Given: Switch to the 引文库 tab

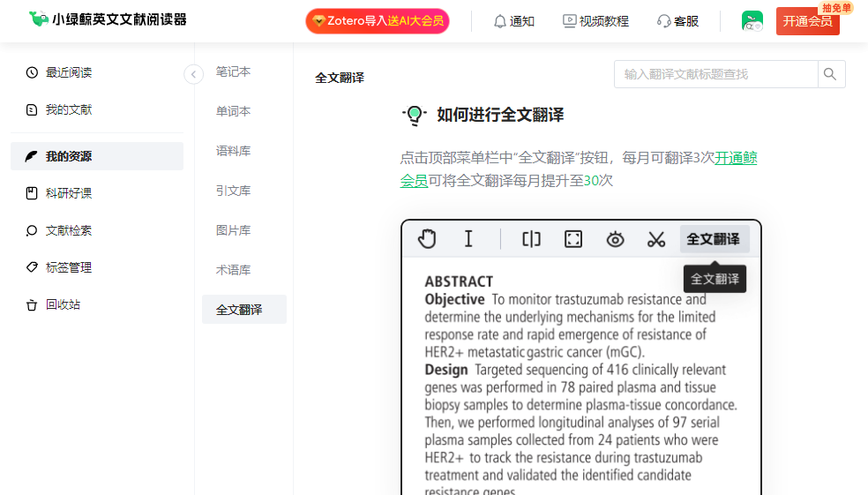Looking at the screenshot, I should pyautogui.click(x=233, y=191).
